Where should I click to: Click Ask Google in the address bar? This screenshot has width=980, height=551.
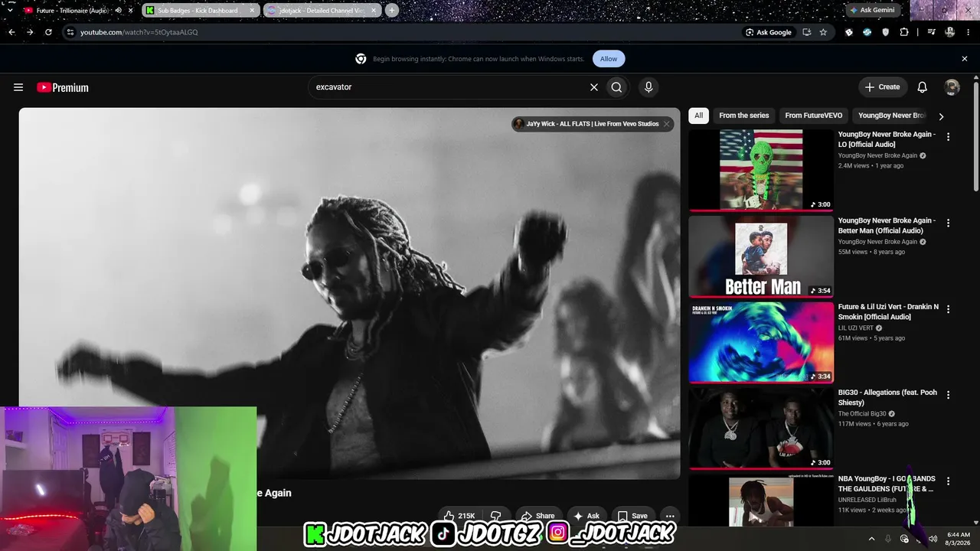pyautogui.click(x=768, y=32)
